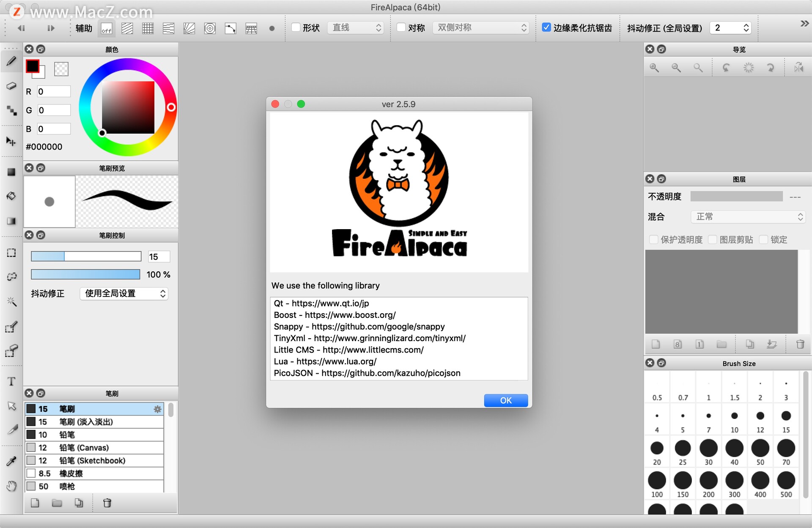Select the Eyedropper tool

point(11,461)
